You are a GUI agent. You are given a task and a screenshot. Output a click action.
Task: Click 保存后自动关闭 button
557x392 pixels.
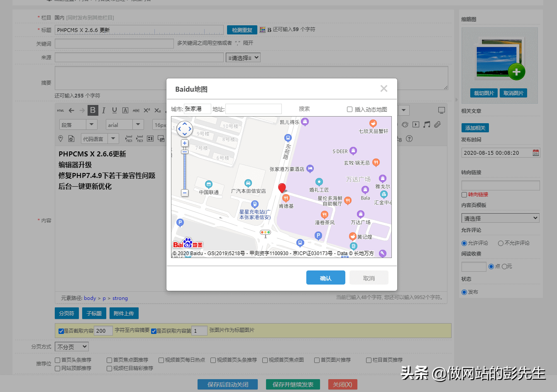coord(227,385)
